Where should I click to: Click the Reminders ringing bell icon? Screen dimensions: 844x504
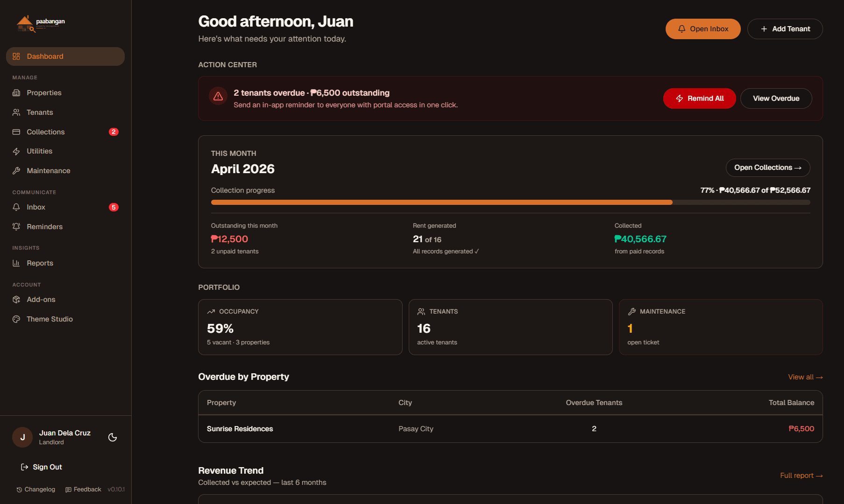[x=16, y=227]
